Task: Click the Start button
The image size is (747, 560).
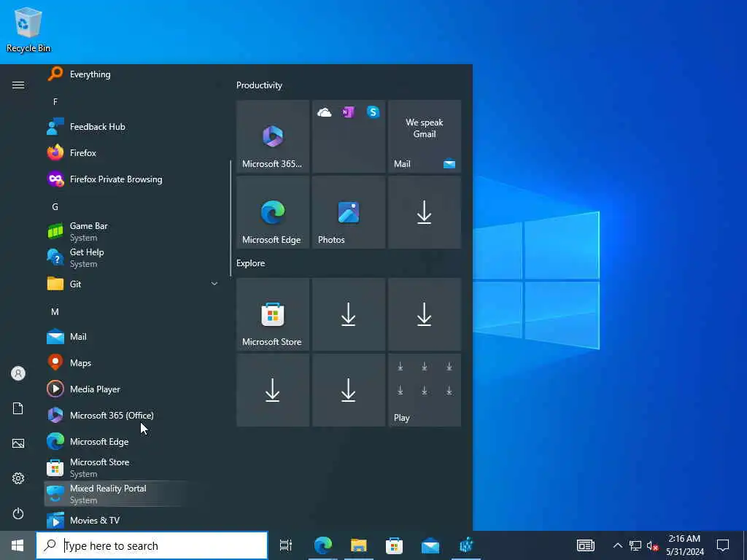Action: tap(18, 545)
